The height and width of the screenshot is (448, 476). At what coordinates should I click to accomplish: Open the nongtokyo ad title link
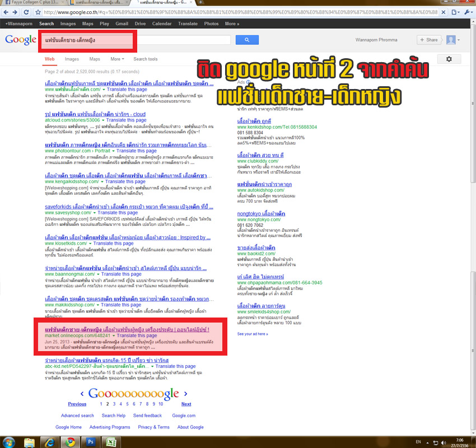point(261,214)
